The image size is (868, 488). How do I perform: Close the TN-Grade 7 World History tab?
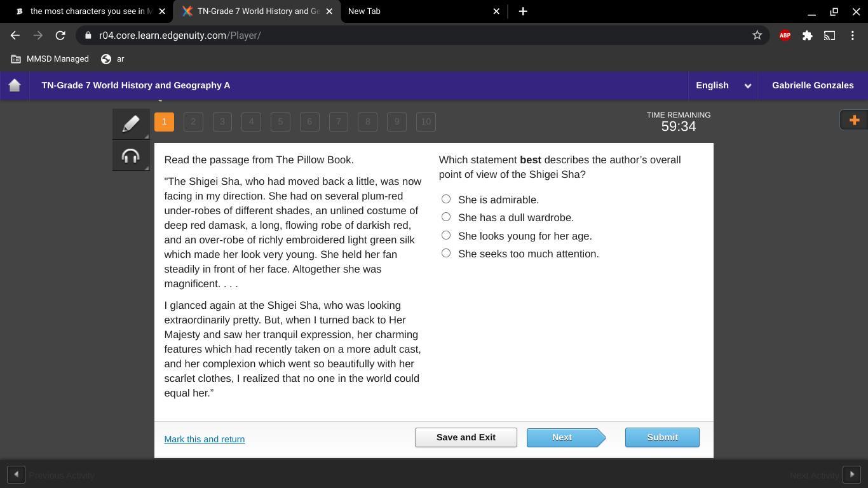click(x=329, y=11)
